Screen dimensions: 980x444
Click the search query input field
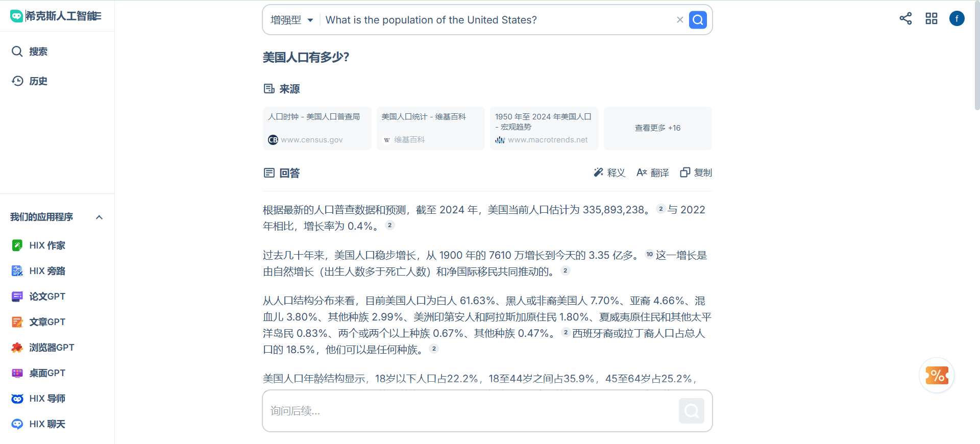tap(498, 20)
